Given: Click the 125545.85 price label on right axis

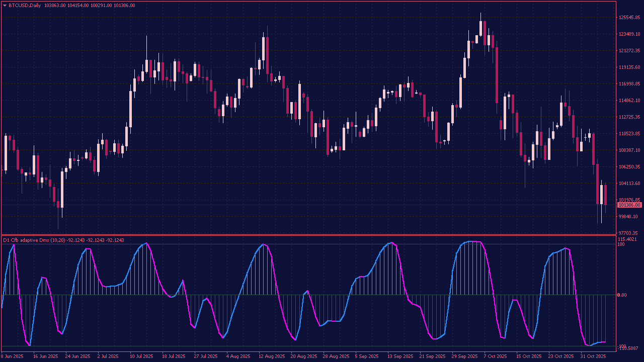Looking at the screenshot, I should pyautogui.click(x=628, y=17).
